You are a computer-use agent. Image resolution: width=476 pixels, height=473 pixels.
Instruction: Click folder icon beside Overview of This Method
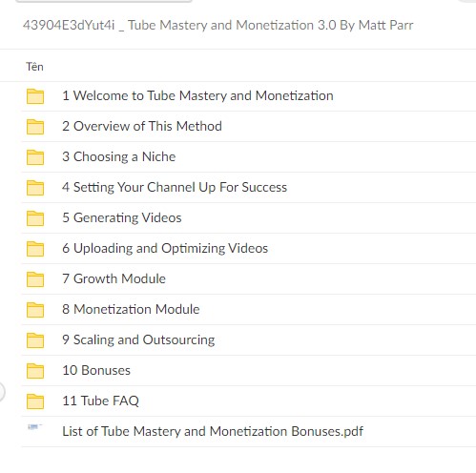[x=35, y=127]
